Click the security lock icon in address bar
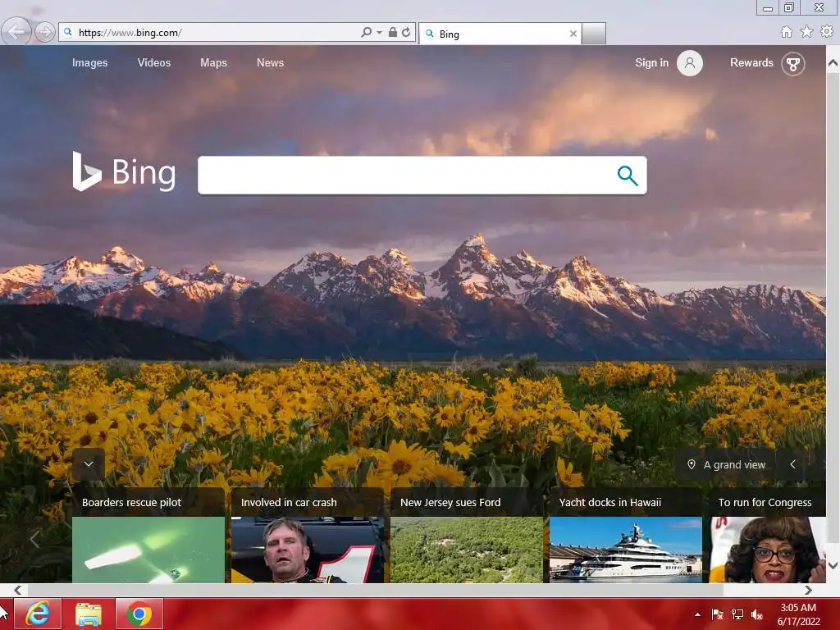The image size is (840, 630). coord(393,32)
